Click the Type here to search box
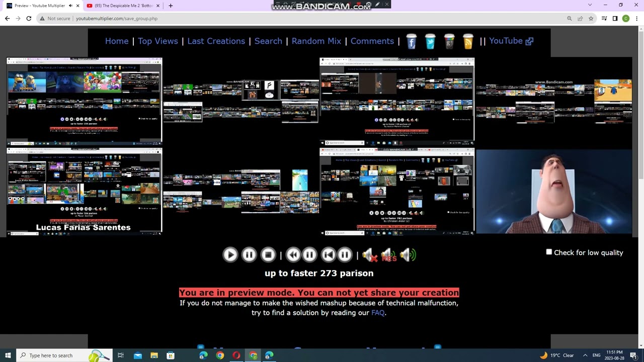 pos(64,355)
